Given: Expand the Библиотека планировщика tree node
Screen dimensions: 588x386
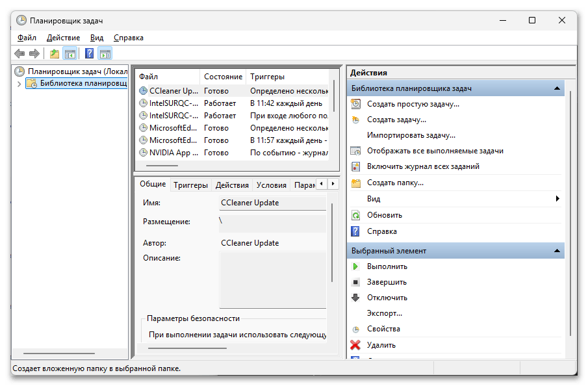Looking at the screenshot, I should pyautogui.click(x=19, y=84).
